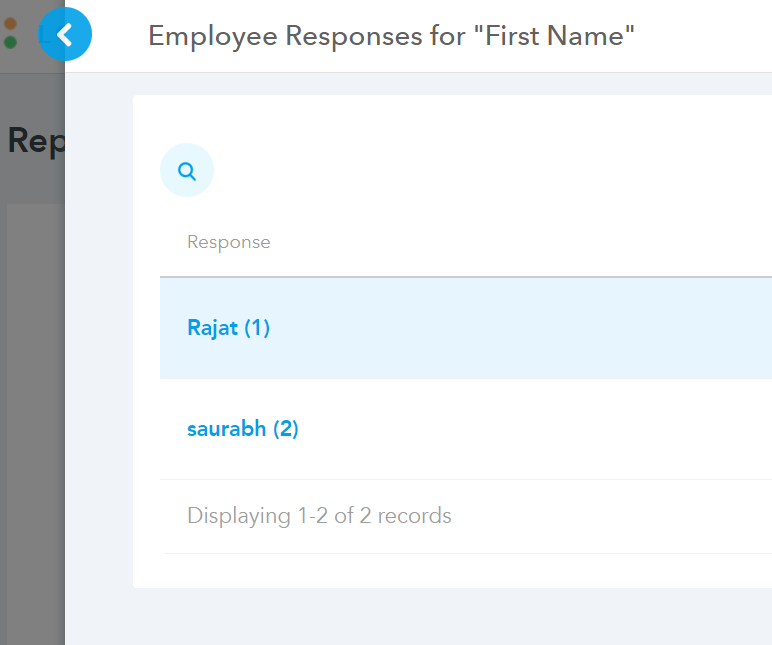Click the green status dot
The height and width of the screenshot is (645, 772).
(10, 42)
